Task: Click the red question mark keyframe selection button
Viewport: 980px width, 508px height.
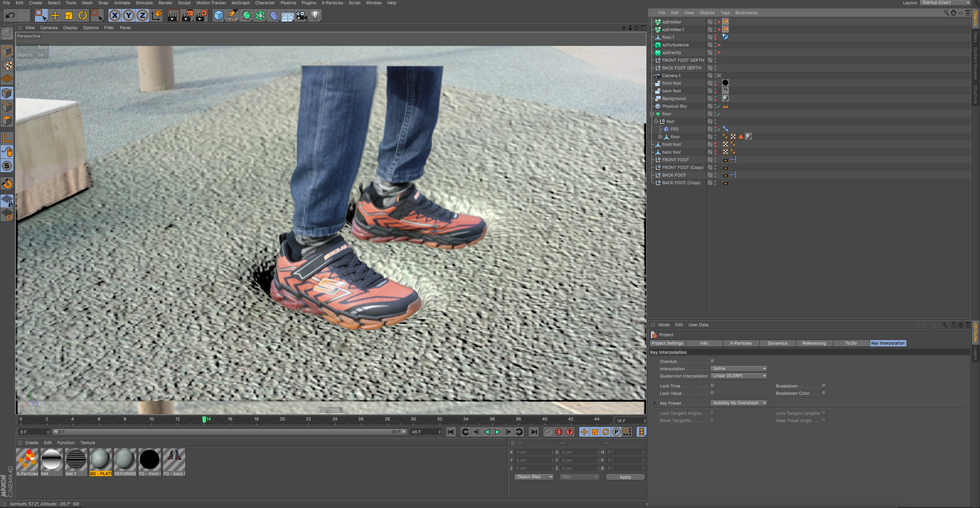Action: (x=570, y=432)
